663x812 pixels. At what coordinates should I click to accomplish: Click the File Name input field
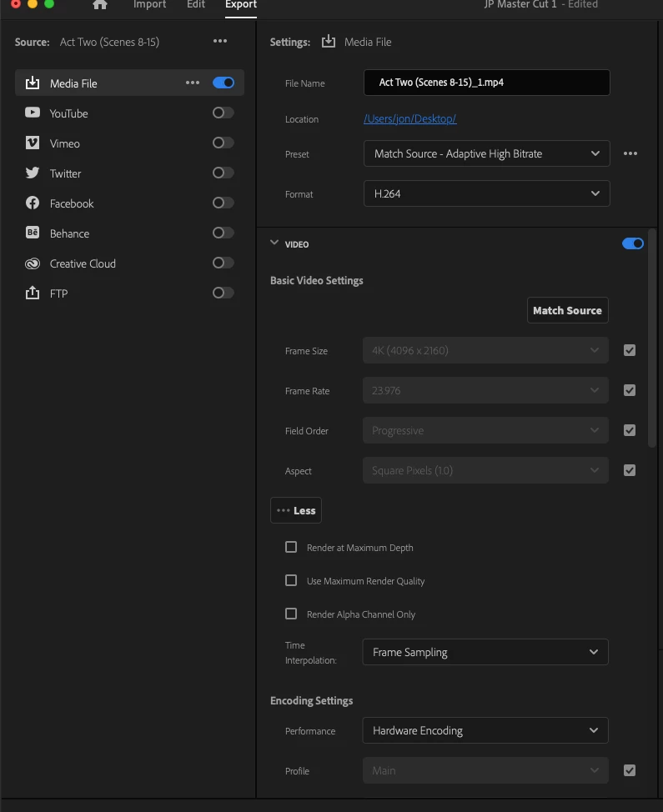(486, 83)
